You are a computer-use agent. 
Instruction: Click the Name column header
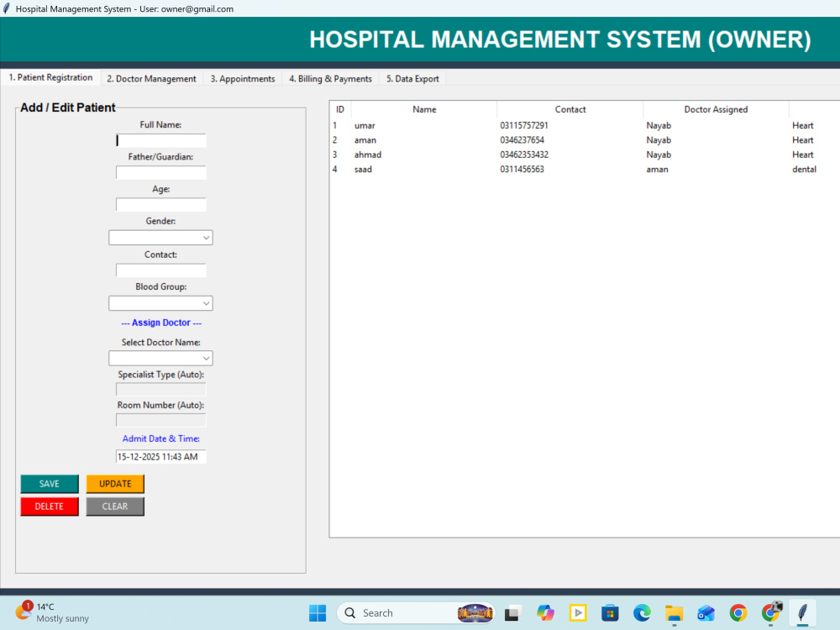pos(424,109)
